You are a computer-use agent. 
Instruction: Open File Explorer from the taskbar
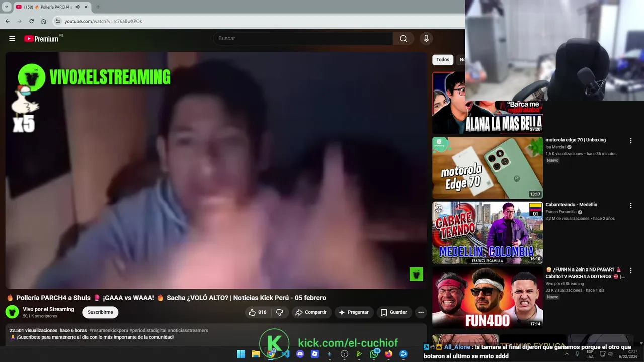pyautogui.click(x=256, y=354)
